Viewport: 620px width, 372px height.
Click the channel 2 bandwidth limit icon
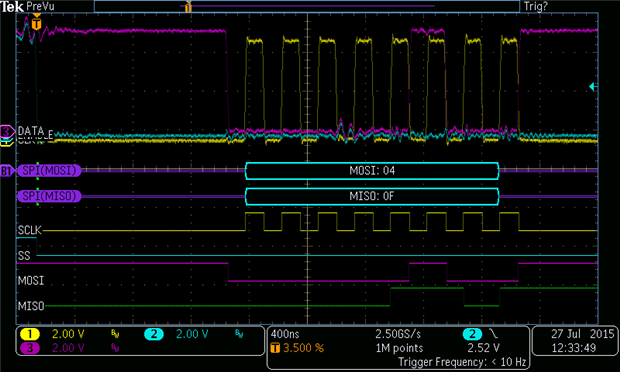[x=239, y=334]
